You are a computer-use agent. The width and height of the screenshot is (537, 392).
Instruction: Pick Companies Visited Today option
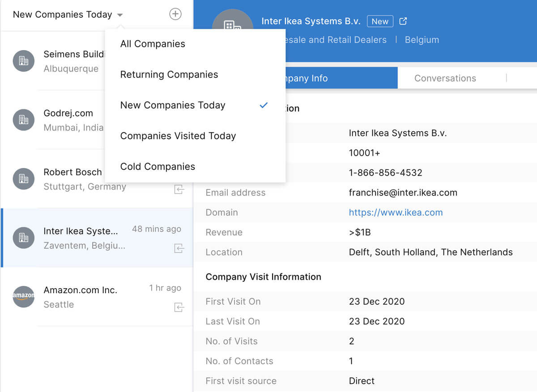tap(178, 136)
